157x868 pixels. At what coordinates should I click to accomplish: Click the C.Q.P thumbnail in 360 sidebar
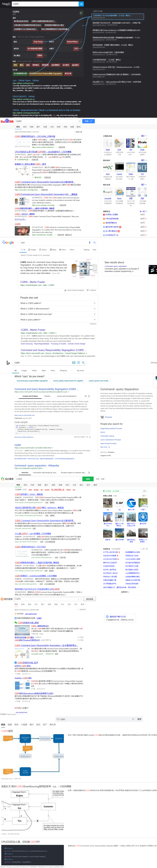(x=120, y=503)
